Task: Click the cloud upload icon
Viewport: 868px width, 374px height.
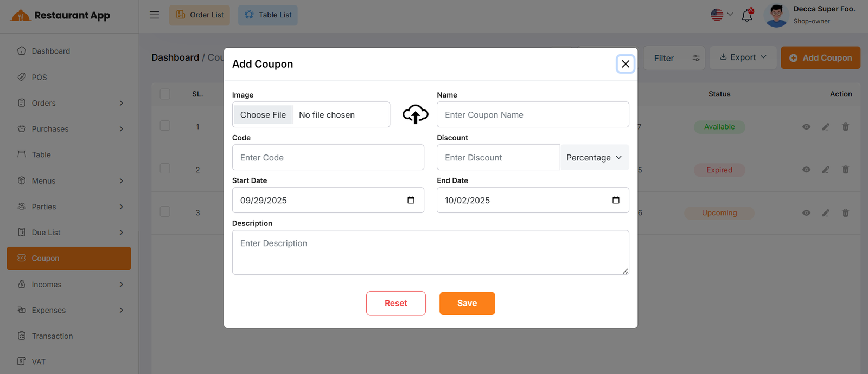Action: (x=415, y=114)
